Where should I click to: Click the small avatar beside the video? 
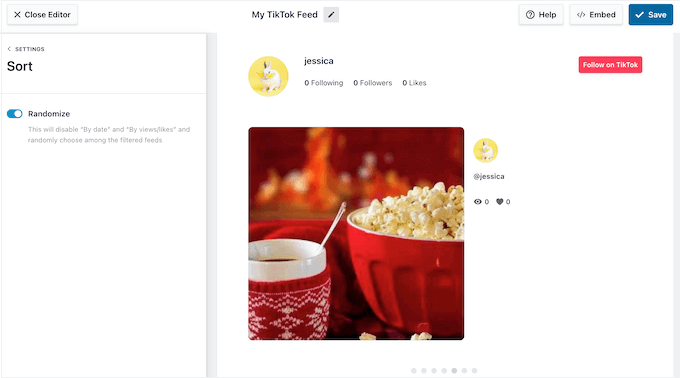click(x=485, y=150)
